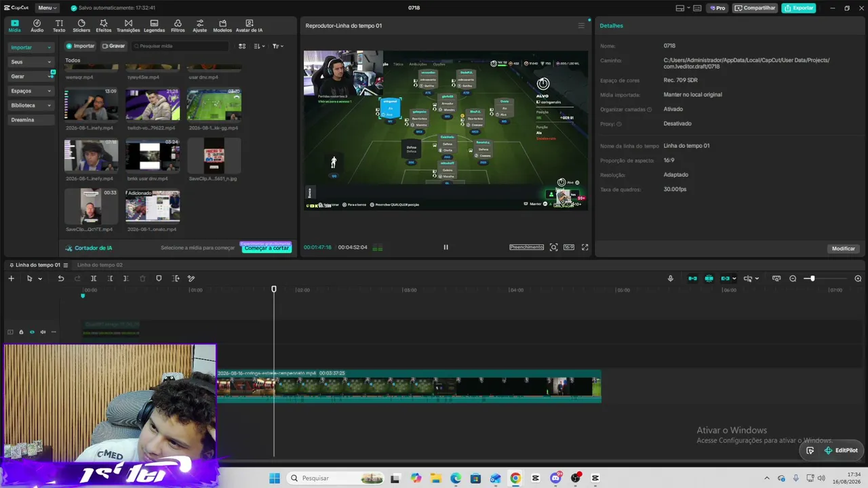Select the Ajuste icon tab
Screen dimensions: 868x488
point(199,26)
